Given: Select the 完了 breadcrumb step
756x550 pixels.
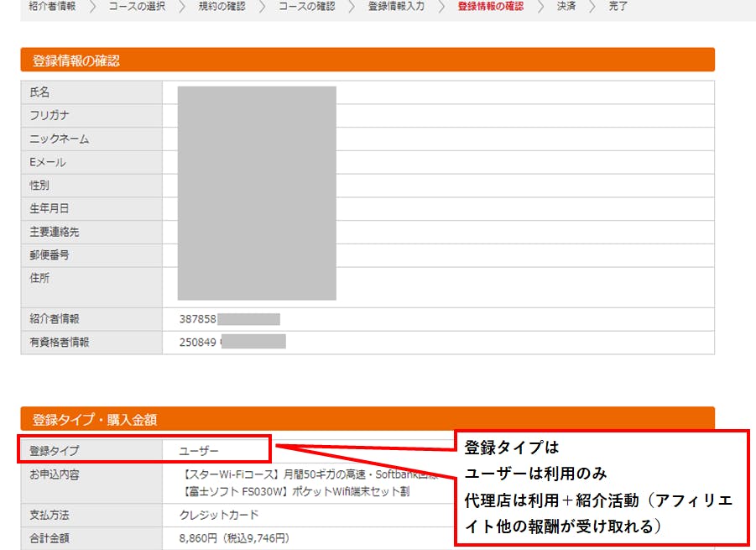Looking at the screenshot, I should [618, 7].
